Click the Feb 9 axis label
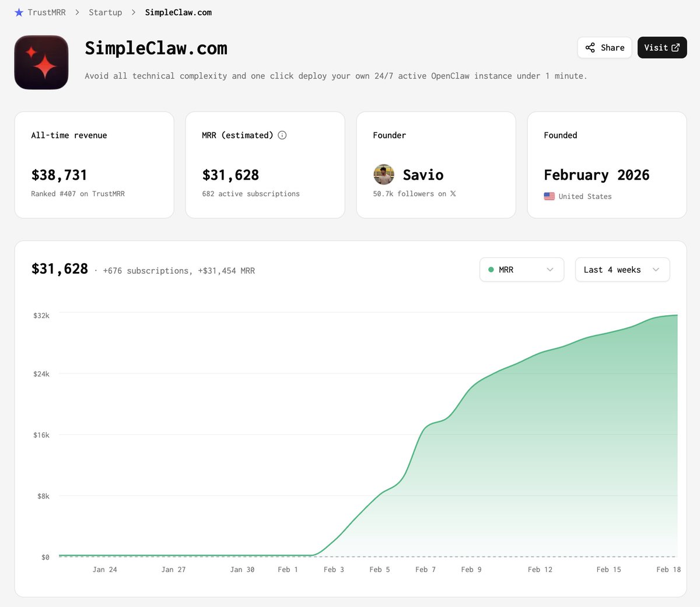The height and width of the screenshot is (607, 700). point(471,570)
